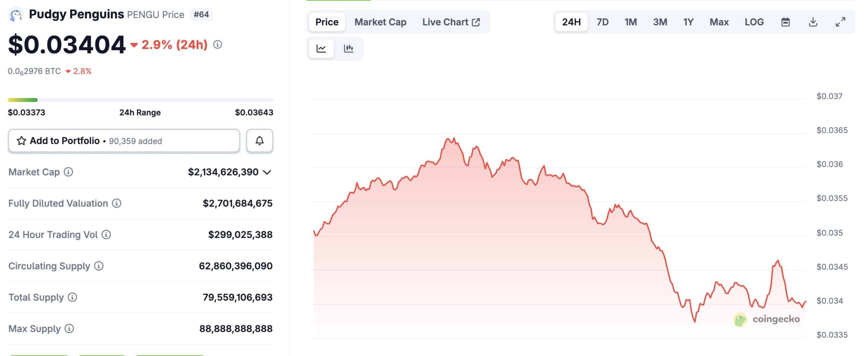Download chart data using the download icon
868x356 pixels.
pyautogui.click(x=813, y=22)
